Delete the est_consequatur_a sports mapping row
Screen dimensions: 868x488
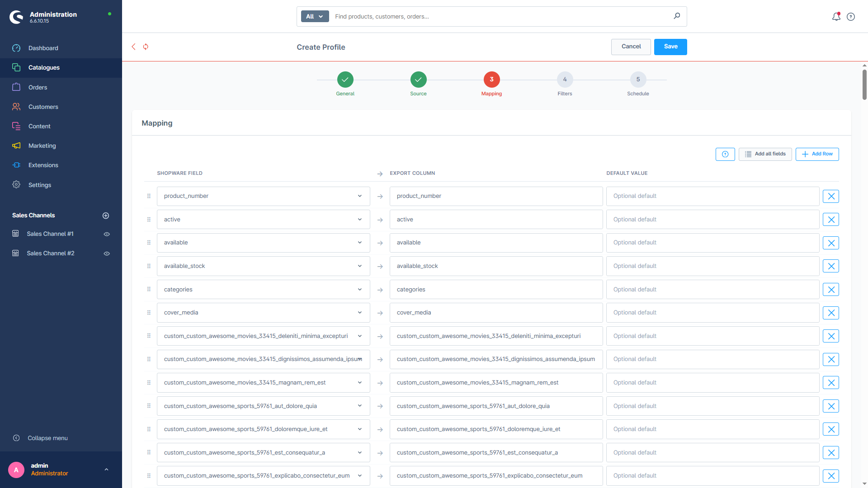point(831,453)
